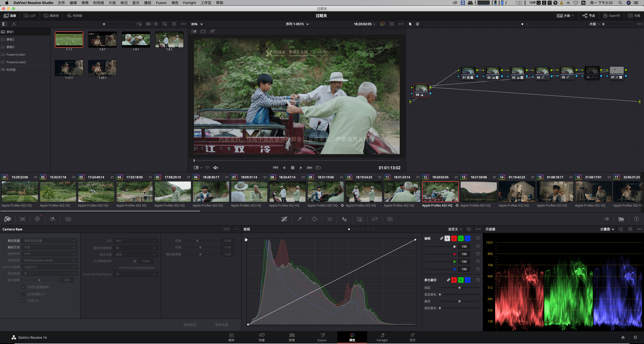Open the Camera Raw palette icon
The height and width of the screenshot is (344, 644).
pos(7,219)
